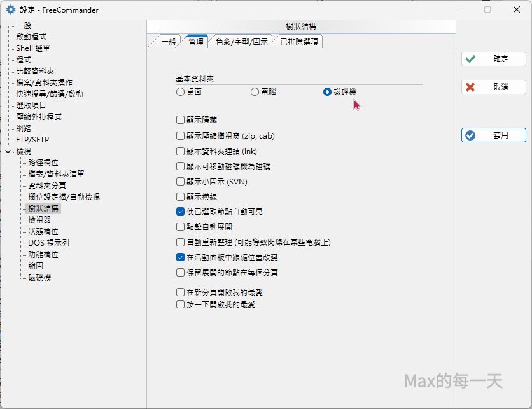Image resolution: width=532 pixels, height=409 pixels.
Task: Select 一般 in the settings tree
Action: coord(24,25)
